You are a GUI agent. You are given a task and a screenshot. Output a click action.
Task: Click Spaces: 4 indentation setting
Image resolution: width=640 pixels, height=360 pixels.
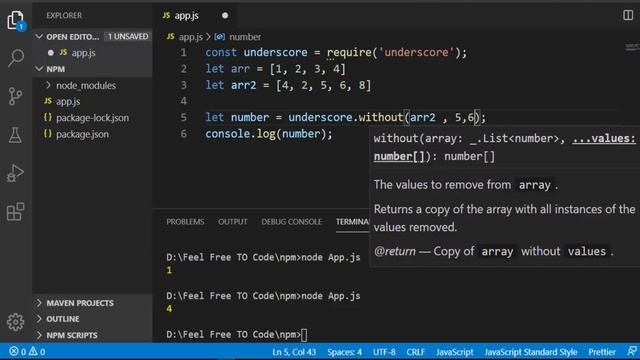[344, 351]
